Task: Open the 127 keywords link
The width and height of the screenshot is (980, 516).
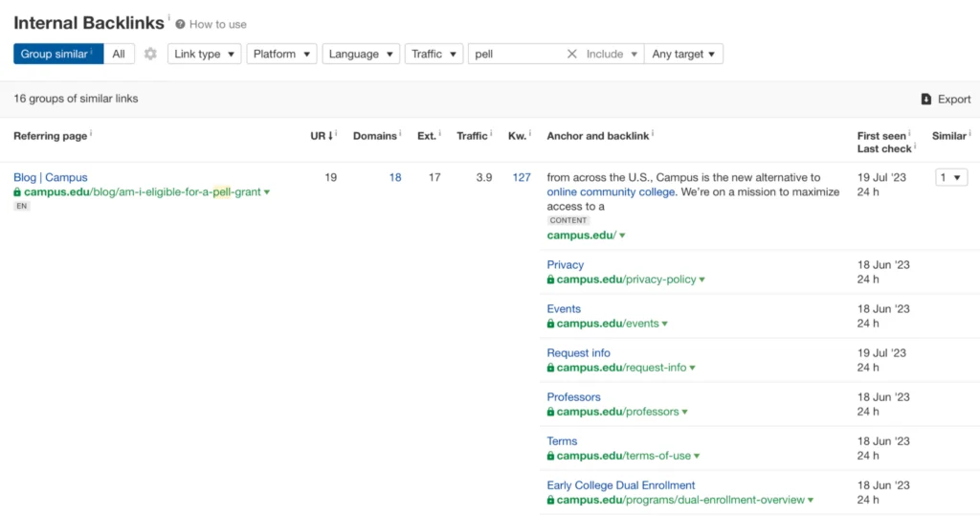Action: tap(522, 178)
